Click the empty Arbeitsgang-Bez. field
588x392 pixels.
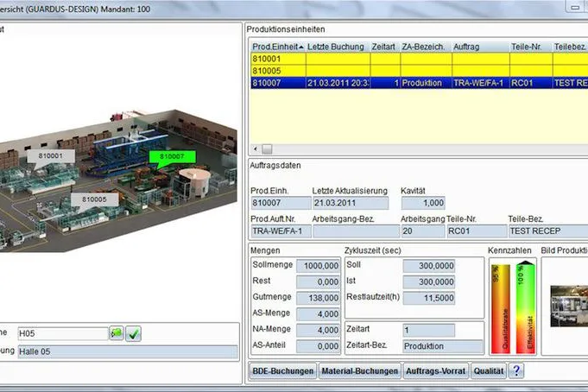tap(356, 231)
